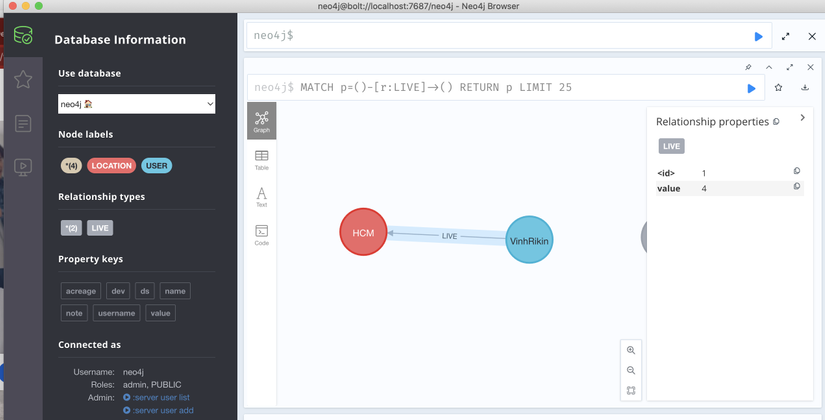Select the HCM node
The image size is (825, 420).
click(x=363, y=232)
